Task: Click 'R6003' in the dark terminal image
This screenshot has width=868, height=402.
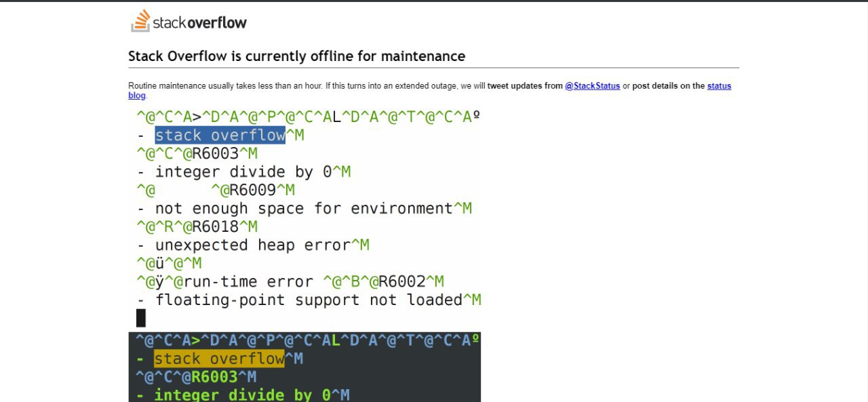Action: click(x=215, y=377)
